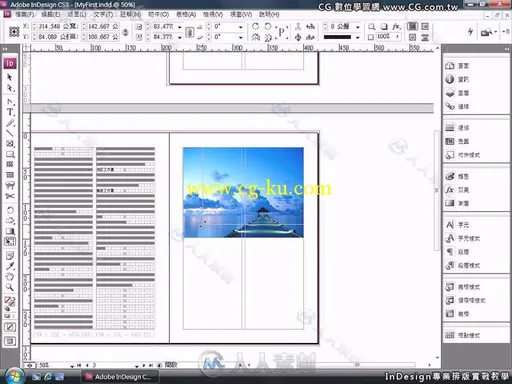
Task: Toggle fill and stroke swatch
Action: tap(10, 302)
